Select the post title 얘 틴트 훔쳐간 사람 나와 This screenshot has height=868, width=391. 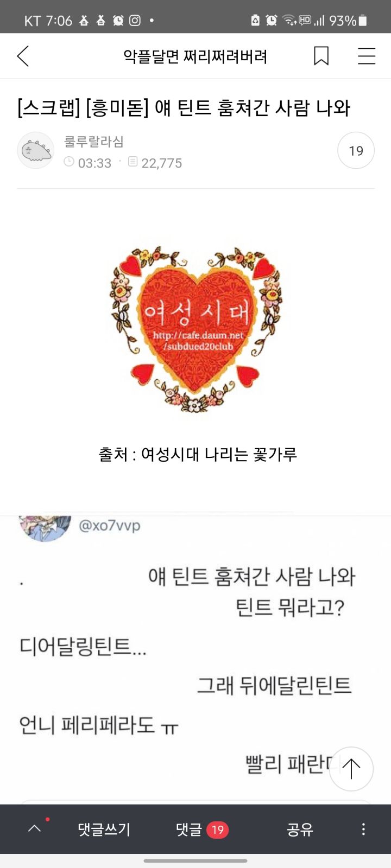(253, 107)
